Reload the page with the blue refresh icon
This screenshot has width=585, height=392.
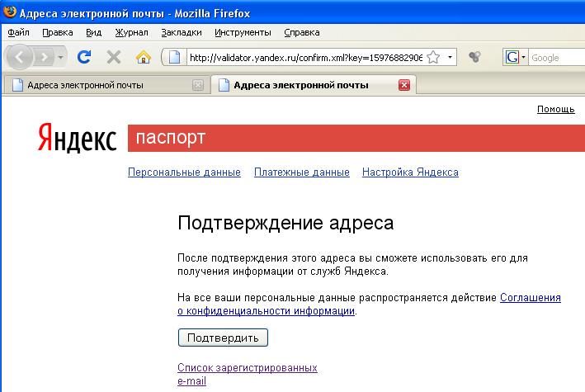tap(84, 57)
